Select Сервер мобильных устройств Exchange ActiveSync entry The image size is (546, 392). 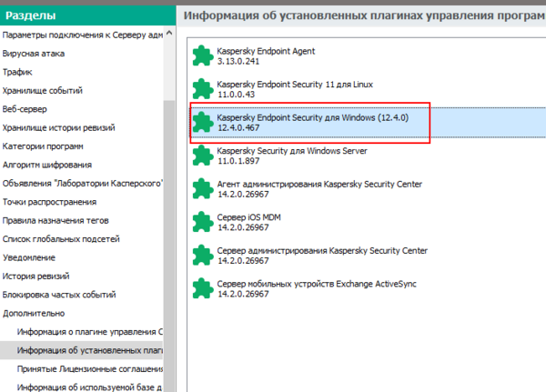click(x=317, y=284)
